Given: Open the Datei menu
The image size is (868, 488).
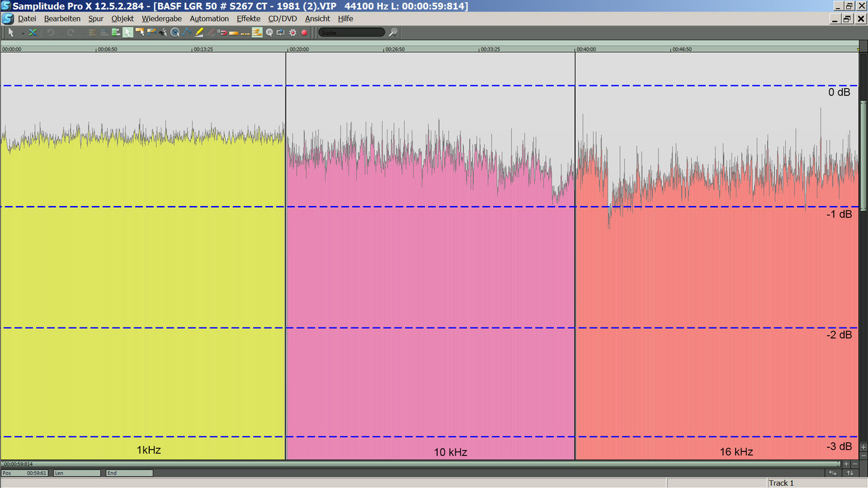Looking at the screenshot, I should pyautogui.click(x=26, y=19).
